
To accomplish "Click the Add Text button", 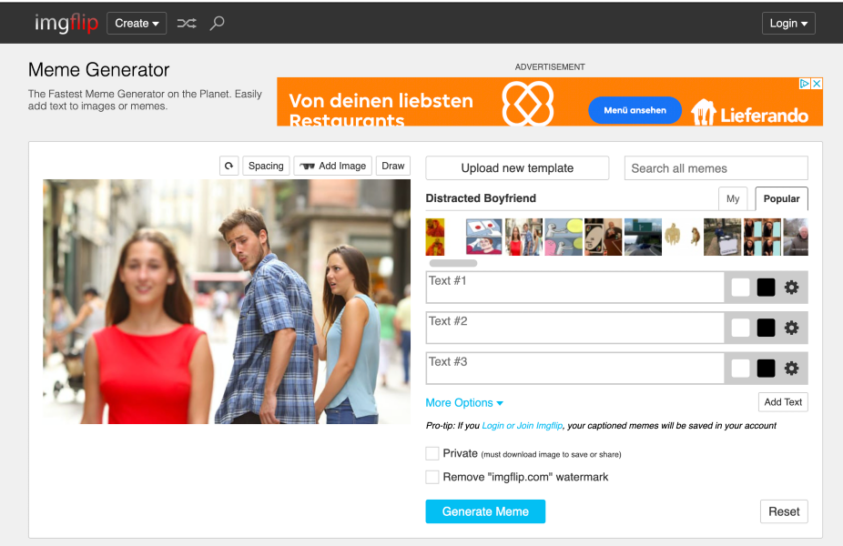I will 783,402.
